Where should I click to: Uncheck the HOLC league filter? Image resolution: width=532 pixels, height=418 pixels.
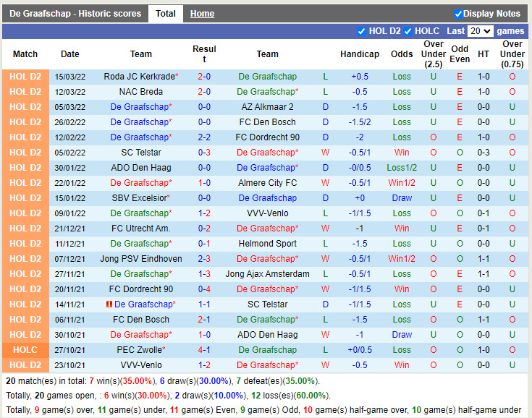tap(408, 31)
